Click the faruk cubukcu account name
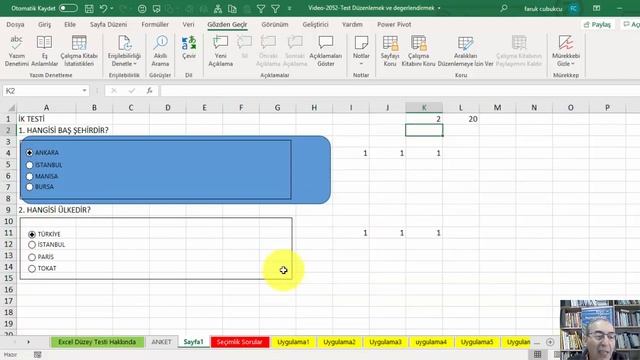The image size is (640, 360). (x=543, y=9)
